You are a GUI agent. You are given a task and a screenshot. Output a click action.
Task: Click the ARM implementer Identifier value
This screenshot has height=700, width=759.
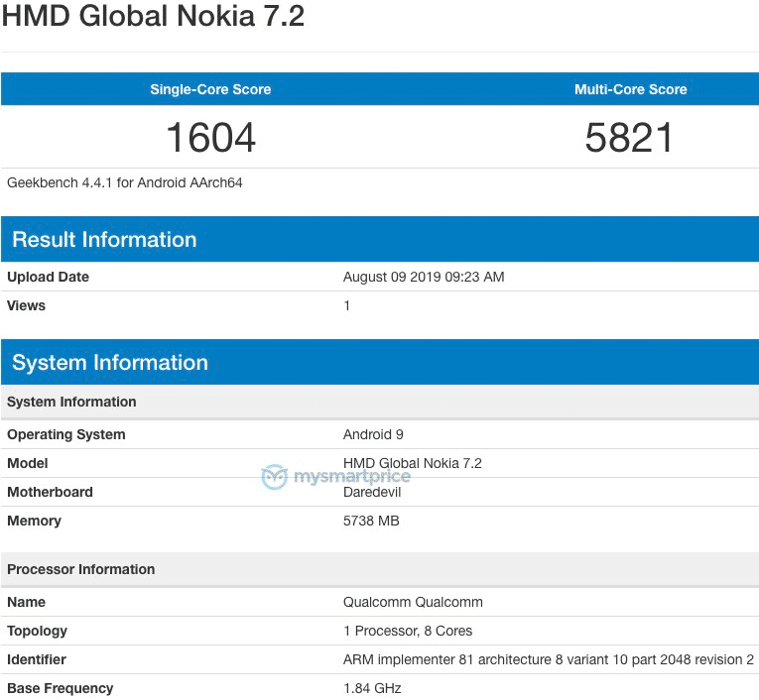pos(549,659)
